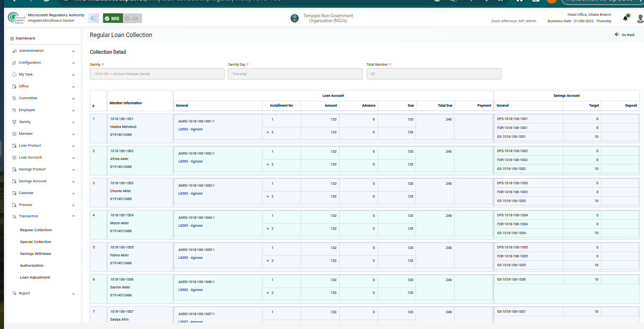
Task: Open user profile avatar icon
Action: tap(640, 19)
